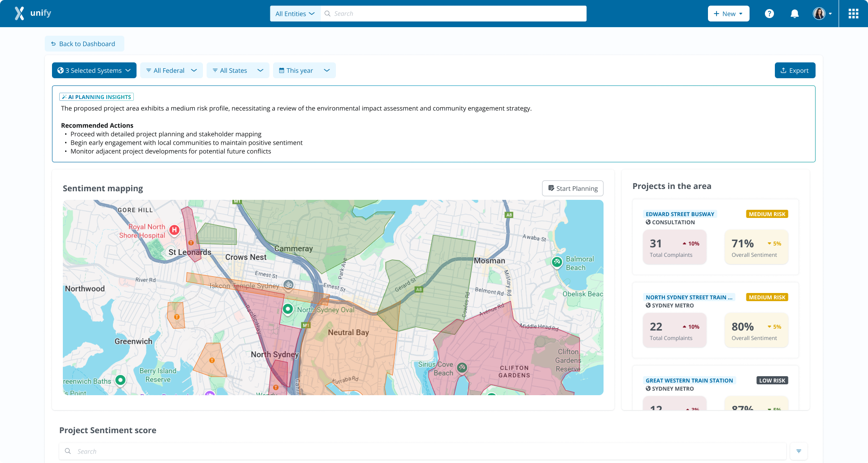Image resolution: width=868 pixels, height=463 pixels.
Task: Open the apps grid launcher icon
Action: pos(854,14)
